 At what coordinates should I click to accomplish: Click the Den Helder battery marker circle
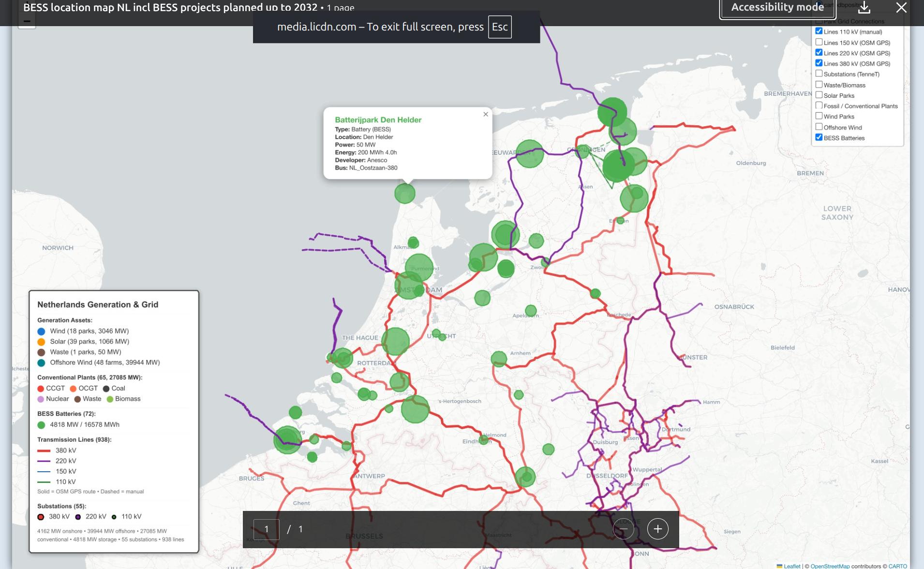pos(404,194)
